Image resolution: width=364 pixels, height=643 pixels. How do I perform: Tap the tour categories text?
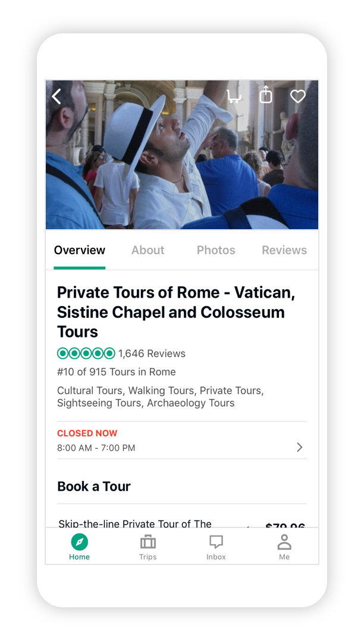(161, 397)
